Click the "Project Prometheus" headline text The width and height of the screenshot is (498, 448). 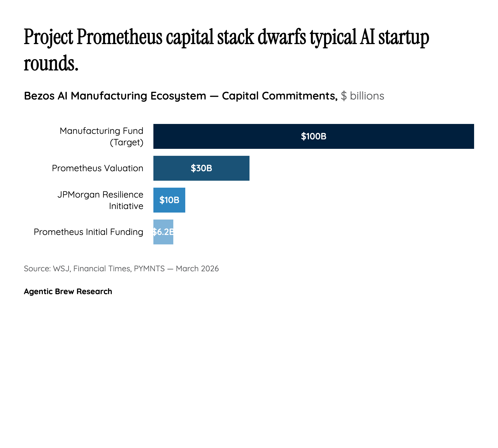coord(93,37)
